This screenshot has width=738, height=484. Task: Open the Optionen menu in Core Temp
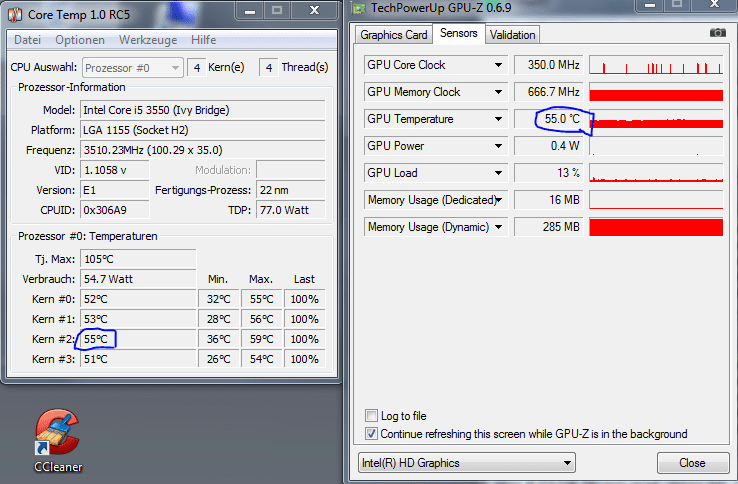(x=80, y=40)
